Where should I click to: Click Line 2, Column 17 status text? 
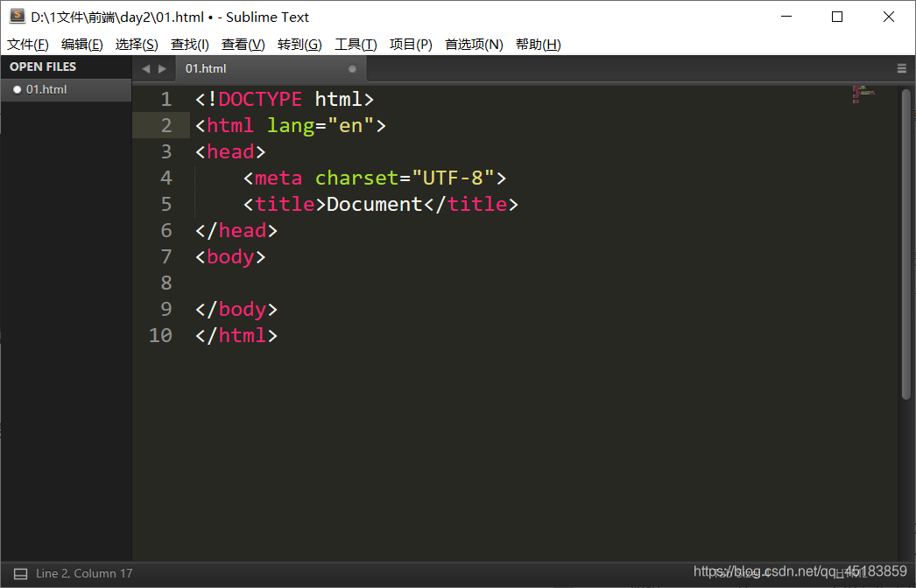click(x=84, y=574)
